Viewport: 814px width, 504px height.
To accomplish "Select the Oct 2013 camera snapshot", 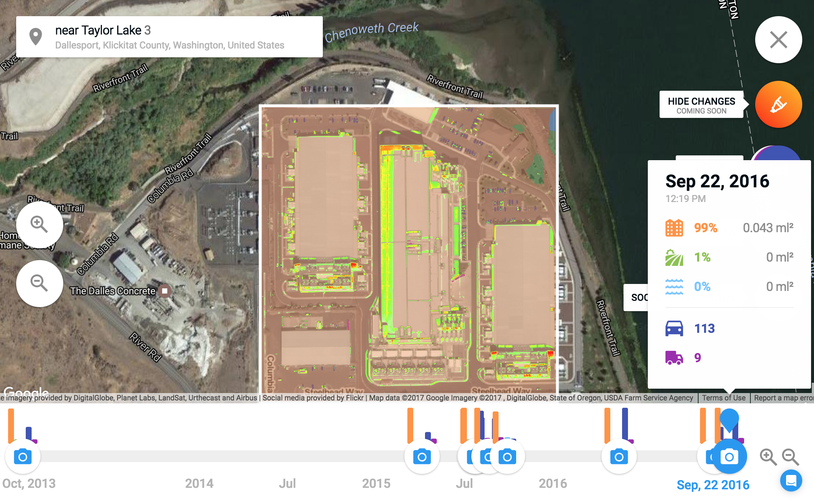I will point(23,457).
